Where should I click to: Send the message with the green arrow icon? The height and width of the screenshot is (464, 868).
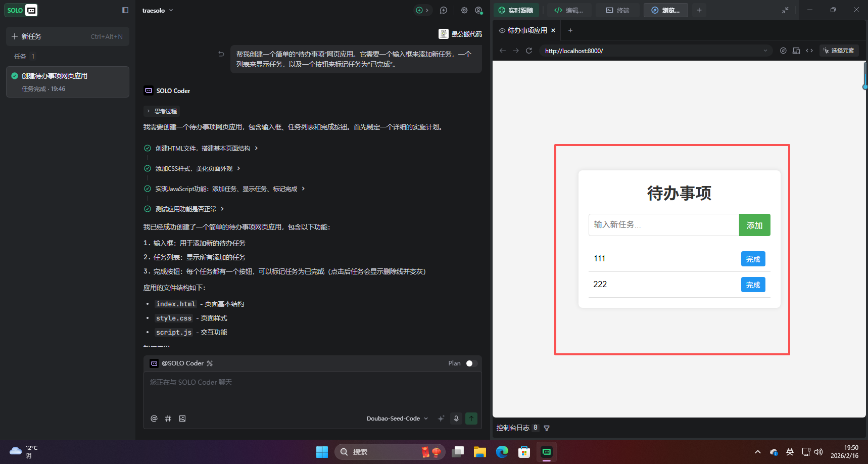(x=471, y=419)
